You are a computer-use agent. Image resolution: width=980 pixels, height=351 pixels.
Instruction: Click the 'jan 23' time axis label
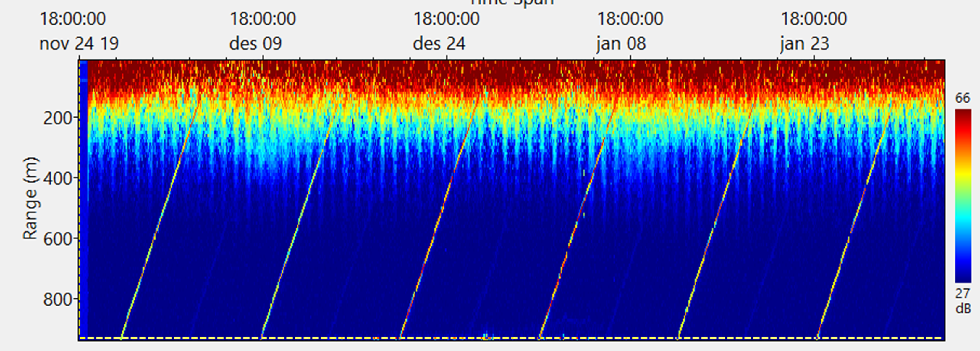[804, 44]
